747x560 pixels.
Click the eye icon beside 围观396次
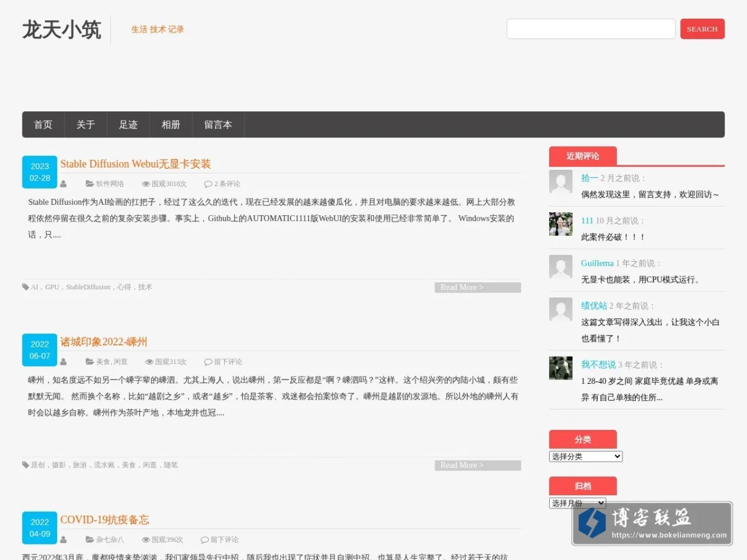click(x=146, y=540)
